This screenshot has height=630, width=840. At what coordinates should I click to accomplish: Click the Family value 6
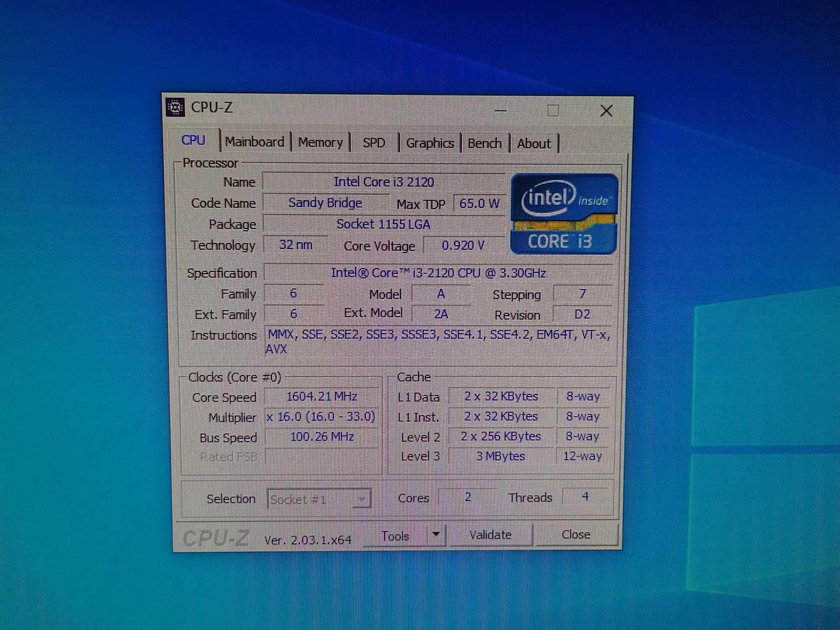tap(294, 293)
